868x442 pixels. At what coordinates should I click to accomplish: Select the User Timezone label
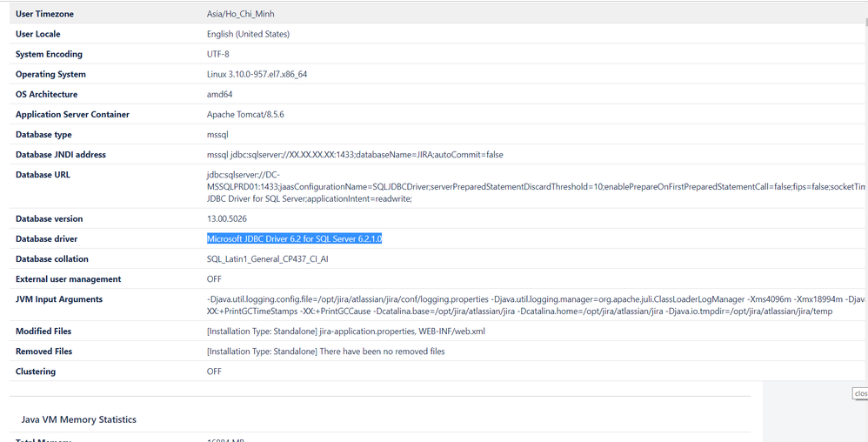[44, 14]
